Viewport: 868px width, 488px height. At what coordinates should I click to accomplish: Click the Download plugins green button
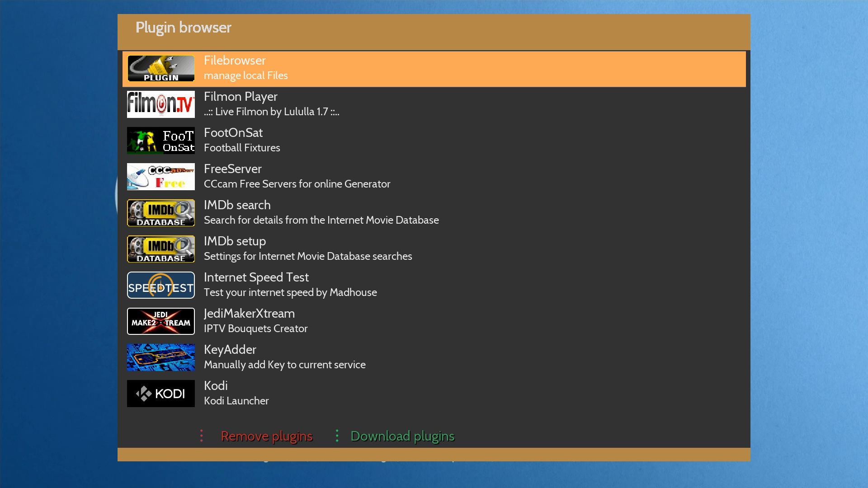(x=402, y=436)
